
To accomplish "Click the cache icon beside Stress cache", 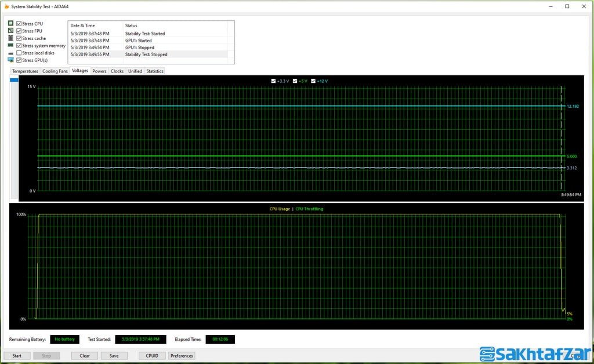I will (x=10, y=38).
